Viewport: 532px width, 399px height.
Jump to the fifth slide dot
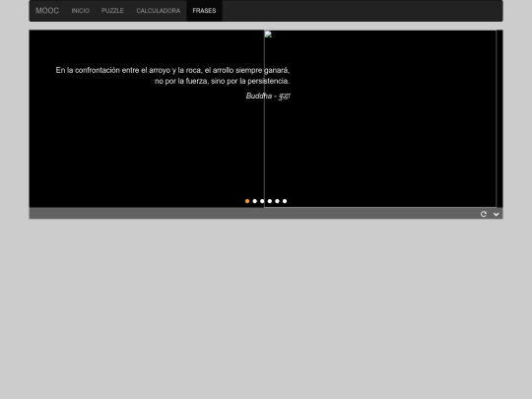[277, 201]
